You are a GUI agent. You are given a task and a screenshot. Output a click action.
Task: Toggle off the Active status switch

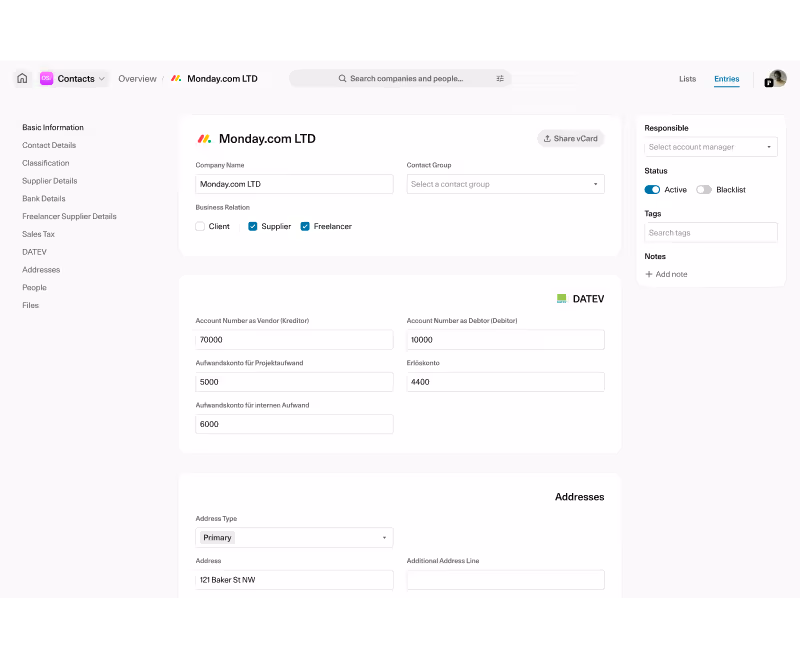[x=652, y=189]
